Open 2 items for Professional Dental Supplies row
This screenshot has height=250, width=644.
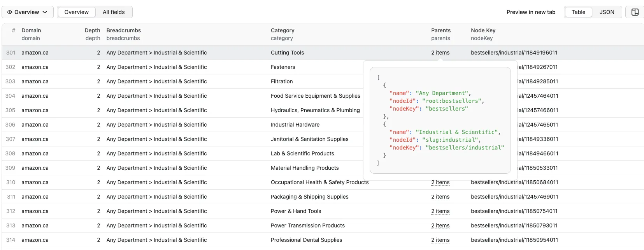(x=440, y=240)
